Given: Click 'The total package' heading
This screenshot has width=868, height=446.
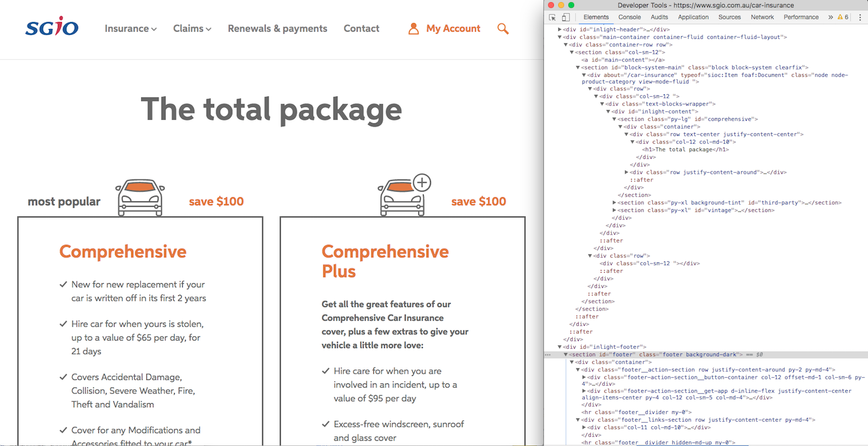Looking at the screenshot, I should click(x=271, y=109).
